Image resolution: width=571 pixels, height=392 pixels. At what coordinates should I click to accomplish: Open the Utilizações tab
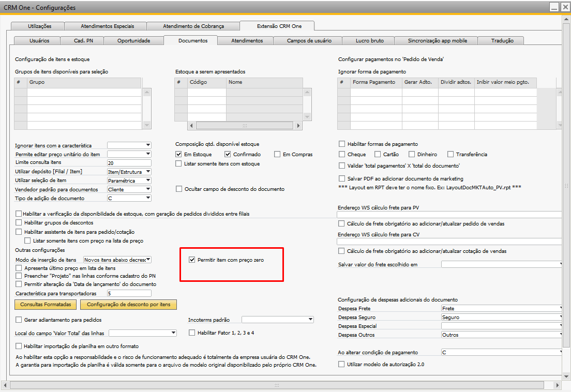pyautogui.click(x=39, y=26)
